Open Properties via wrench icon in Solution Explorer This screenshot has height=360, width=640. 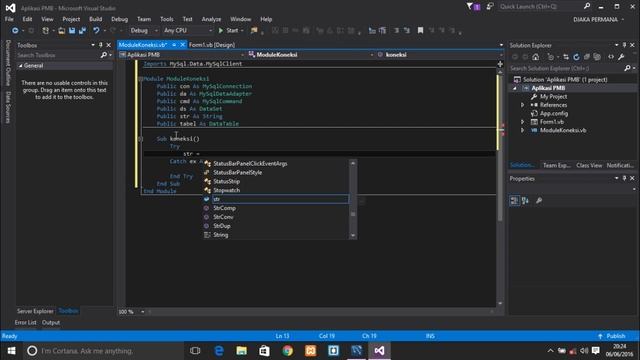(x=621, y=57)
